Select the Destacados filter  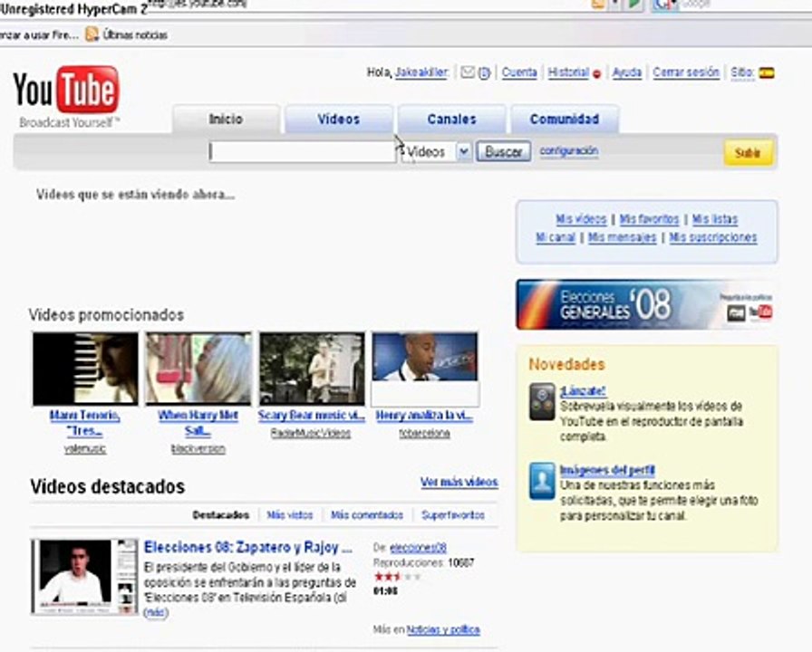221,515
